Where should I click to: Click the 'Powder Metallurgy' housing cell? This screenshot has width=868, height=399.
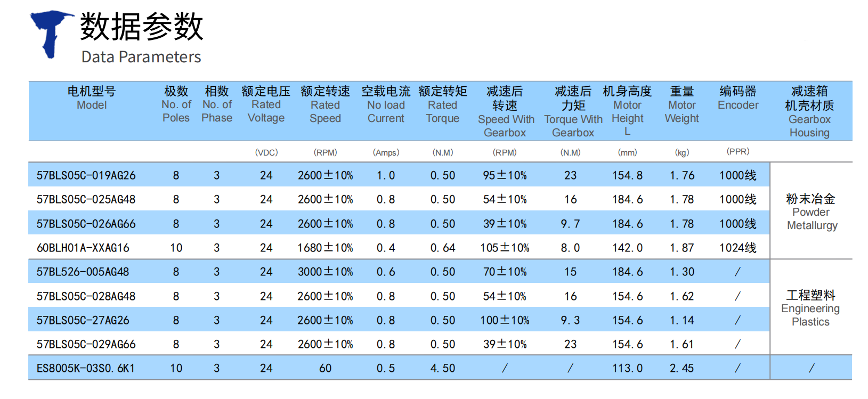click(x=811, y=212)
